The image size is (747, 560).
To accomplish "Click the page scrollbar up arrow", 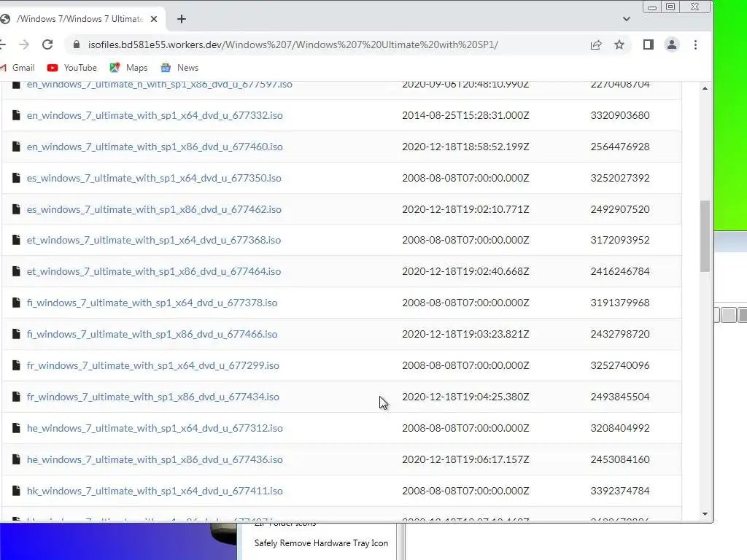I will [705, 88].
